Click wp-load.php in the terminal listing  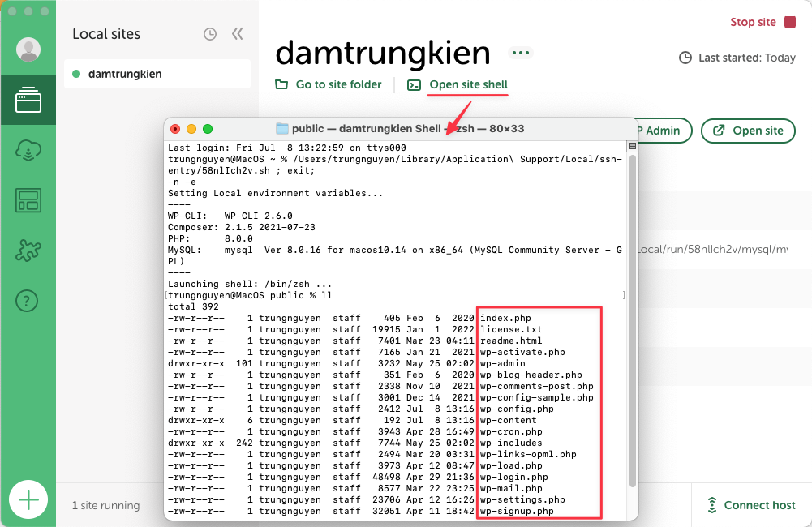click(x=511, y=466)
